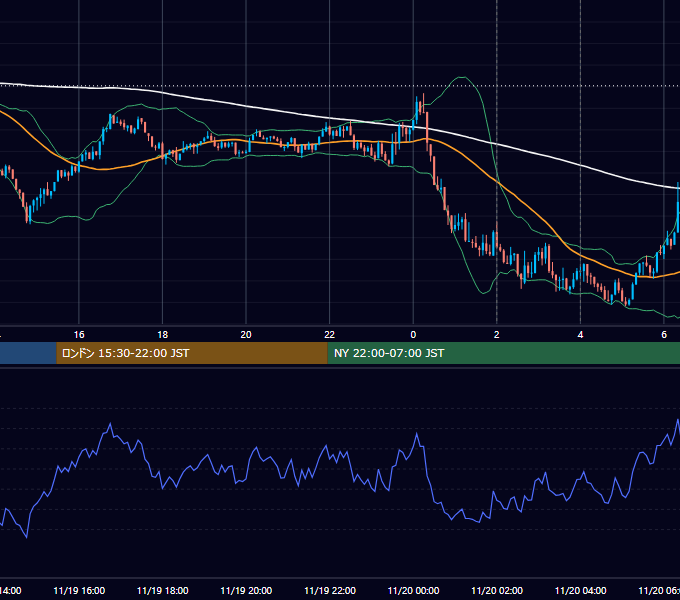Click the "11/19 22:00" date label
The height and width of the screenshot is (600, 680).
(330, 591)
